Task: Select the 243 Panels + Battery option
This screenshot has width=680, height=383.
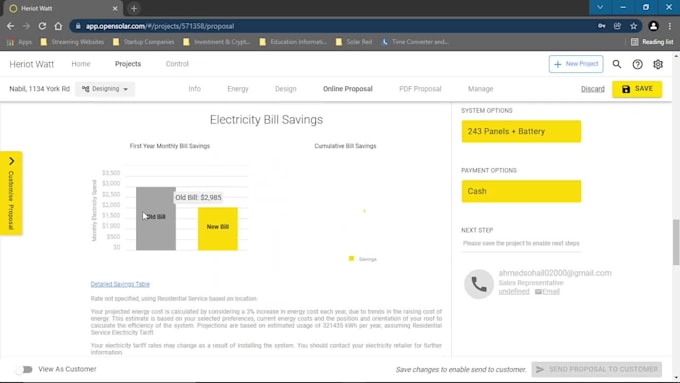Action: [521, 131]
